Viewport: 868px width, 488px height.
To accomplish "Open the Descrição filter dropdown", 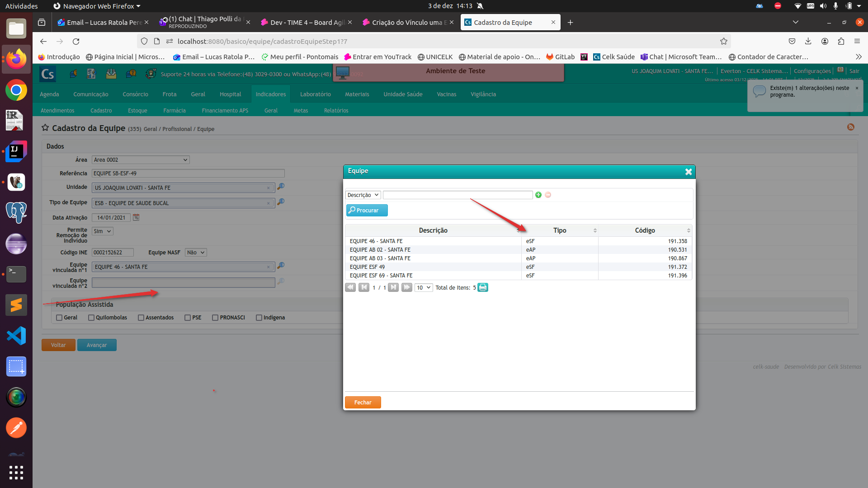I will pos(363,195).
